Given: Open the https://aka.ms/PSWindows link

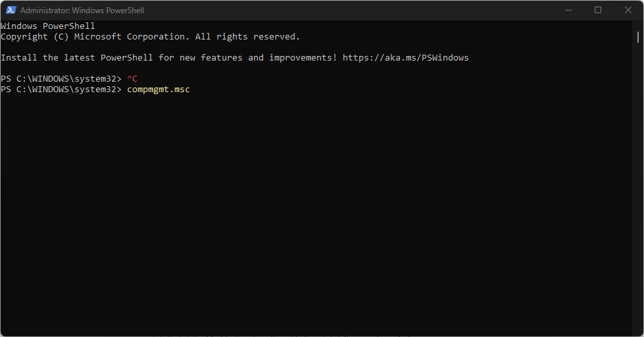Looking at the screenshot, I should 405,58.
